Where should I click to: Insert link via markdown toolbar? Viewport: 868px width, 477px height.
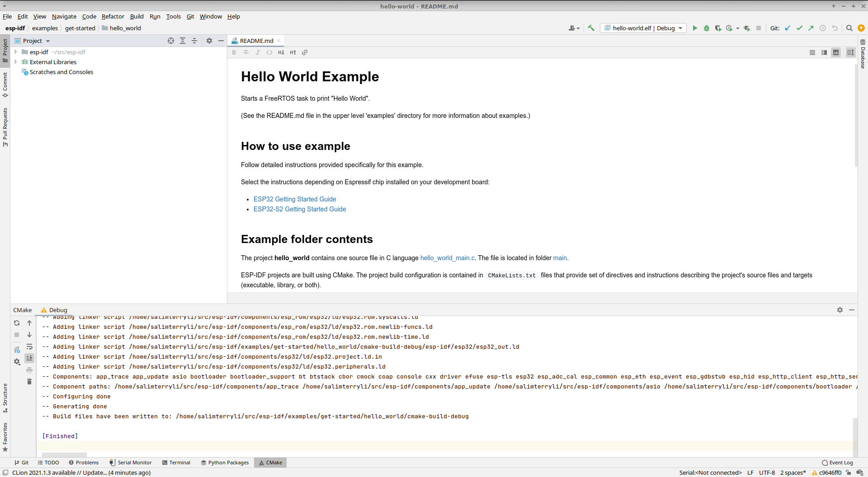(305, 52)
